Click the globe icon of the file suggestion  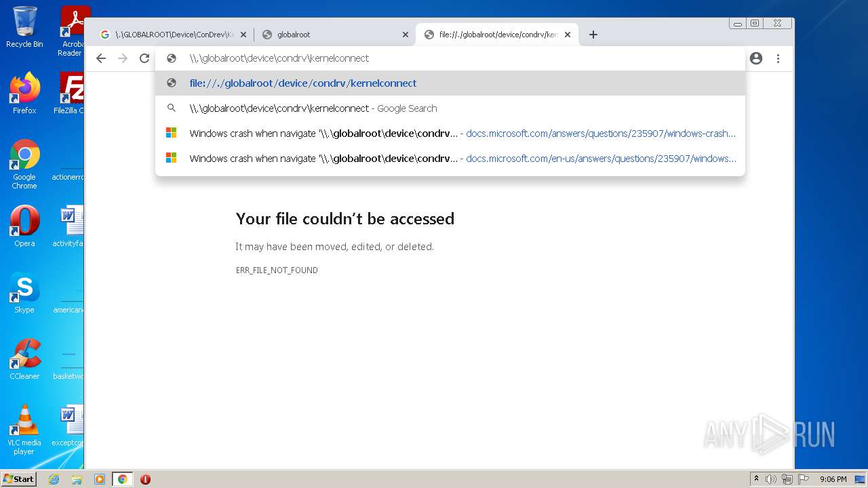coord(172,83)
